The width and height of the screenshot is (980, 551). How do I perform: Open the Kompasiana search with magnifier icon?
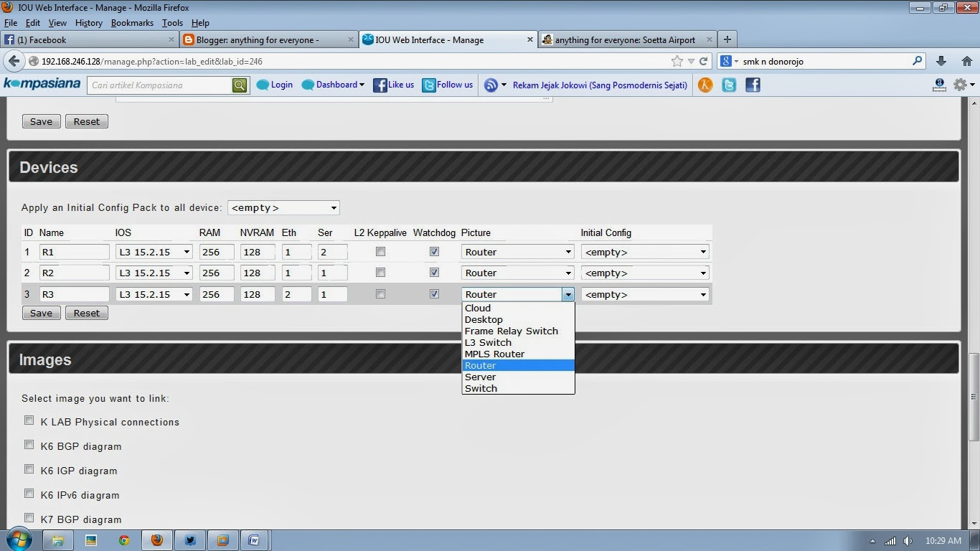coord(239,85)
